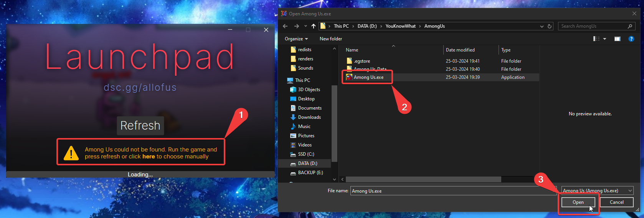Click the This PC monitor icon
Viewport: 644px width, 218px height.
coord(290,80)
